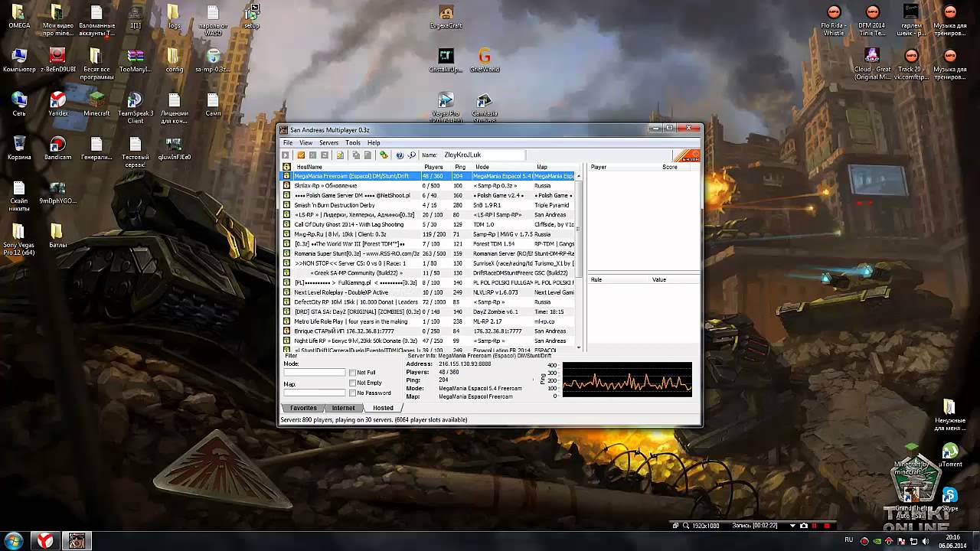Select the Metro Life Role Play server row
This screenshot has height=551, width=980.
429,321
